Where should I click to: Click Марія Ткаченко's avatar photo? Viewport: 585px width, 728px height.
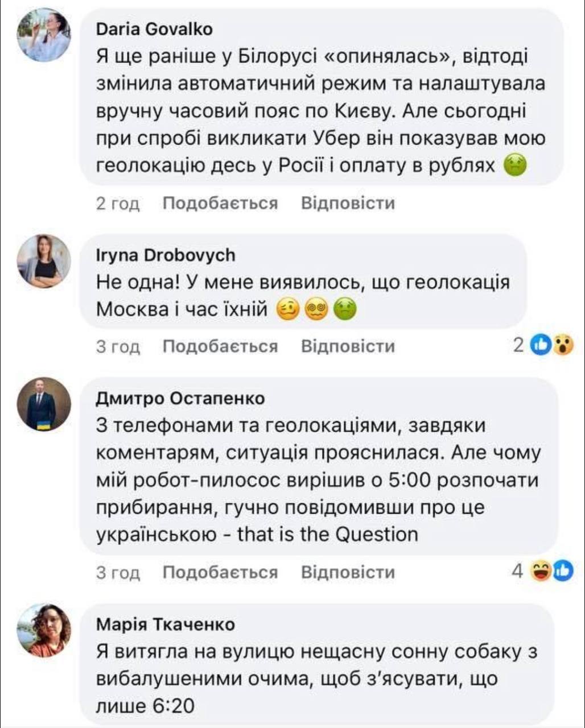click(x=44, y=630)
